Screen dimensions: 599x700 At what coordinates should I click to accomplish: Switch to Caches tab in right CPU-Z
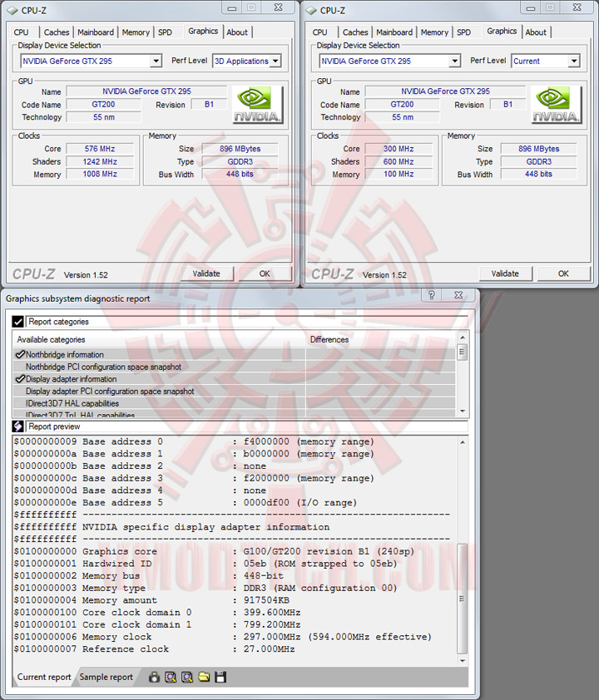355,32
